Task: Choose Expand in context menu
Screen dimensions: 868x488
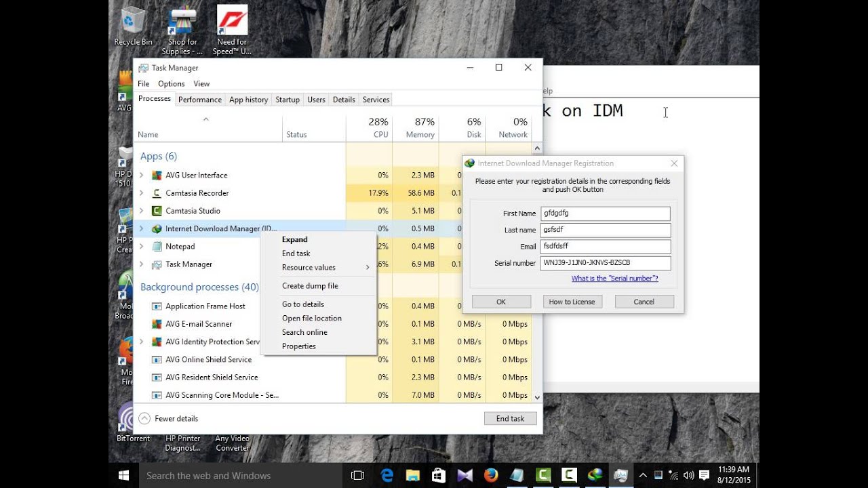Action: tap(318, 239)
